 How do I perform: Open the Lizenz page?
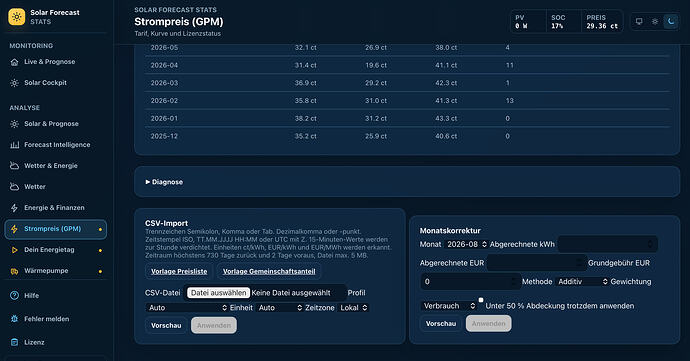tap(55, 342)
